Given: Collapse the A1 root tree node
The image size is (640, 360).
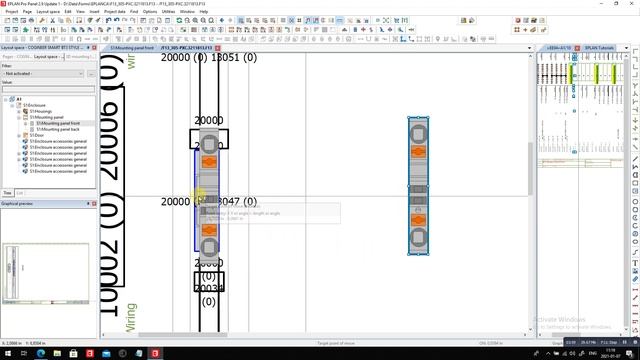Looking at the screenshot, I should [6, 99].
